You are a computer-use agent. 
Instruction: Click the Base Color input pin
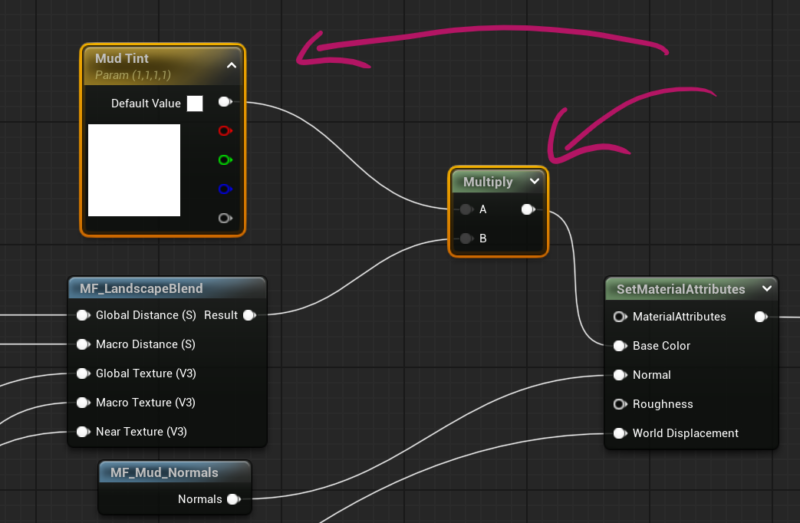tap(621, 346)
